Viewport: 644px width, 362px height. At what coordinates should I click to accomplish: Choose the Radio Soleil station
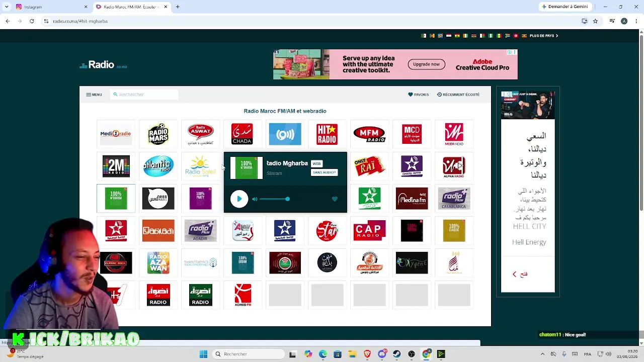coord(200,166)
